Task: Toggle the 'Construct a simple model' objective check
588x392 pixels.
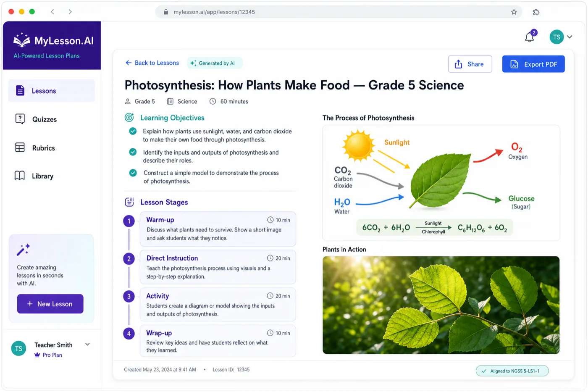Action: pyautogui.click(x=133, y=173)
